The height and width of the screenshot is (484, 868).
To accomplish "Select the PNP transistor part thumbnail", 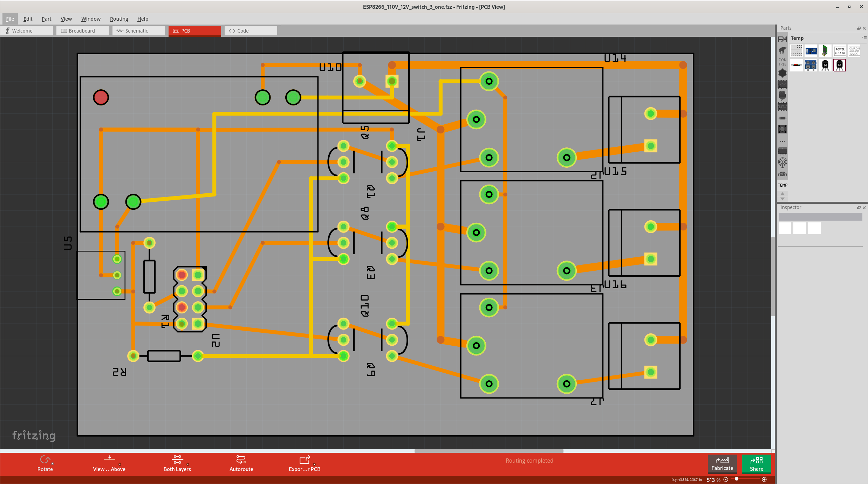I will coord(839,65).
